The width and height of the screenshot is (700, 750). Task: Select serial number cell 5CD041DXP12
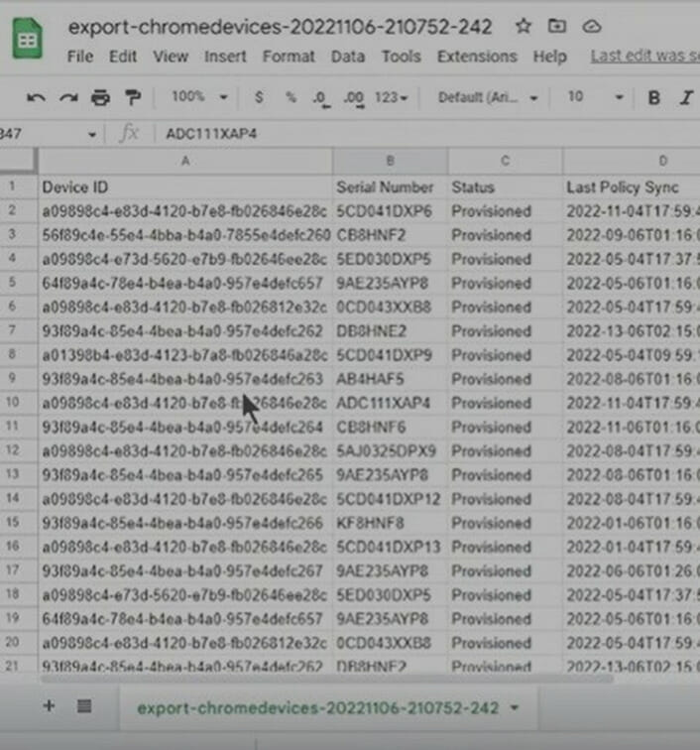point(391,499)
